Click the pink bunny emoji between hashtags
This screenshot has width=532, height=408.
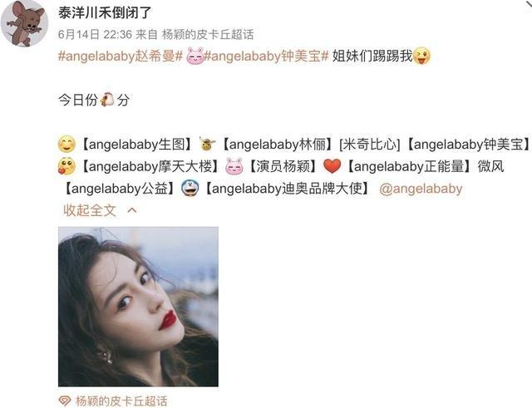(x=195, y=56)
